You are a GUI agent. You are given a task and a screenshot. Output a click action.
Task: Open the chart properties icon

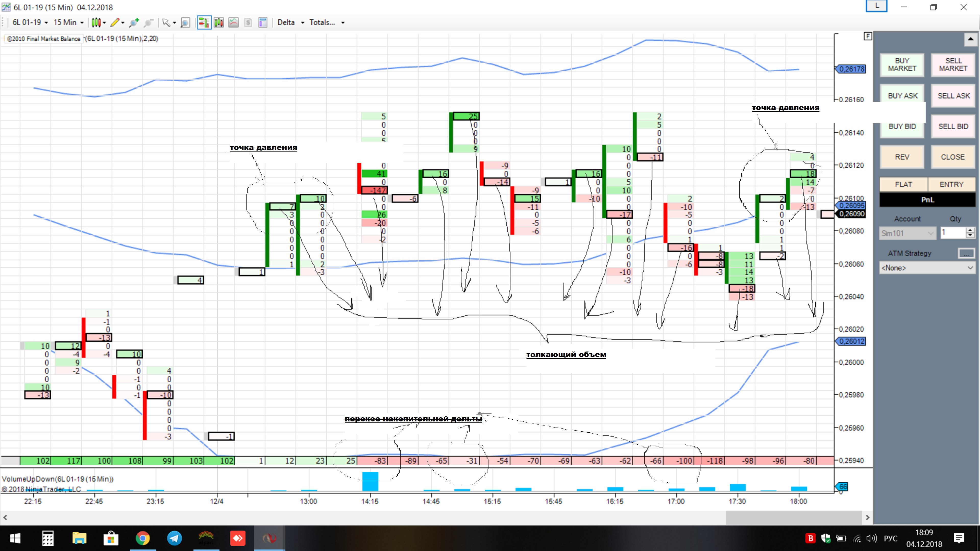[263, 22]
